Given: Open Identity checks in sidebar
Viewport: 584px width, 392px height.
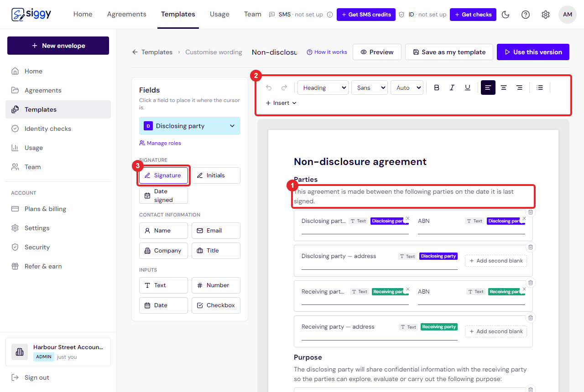Looking at the screenshot, I should coord(58,129).
